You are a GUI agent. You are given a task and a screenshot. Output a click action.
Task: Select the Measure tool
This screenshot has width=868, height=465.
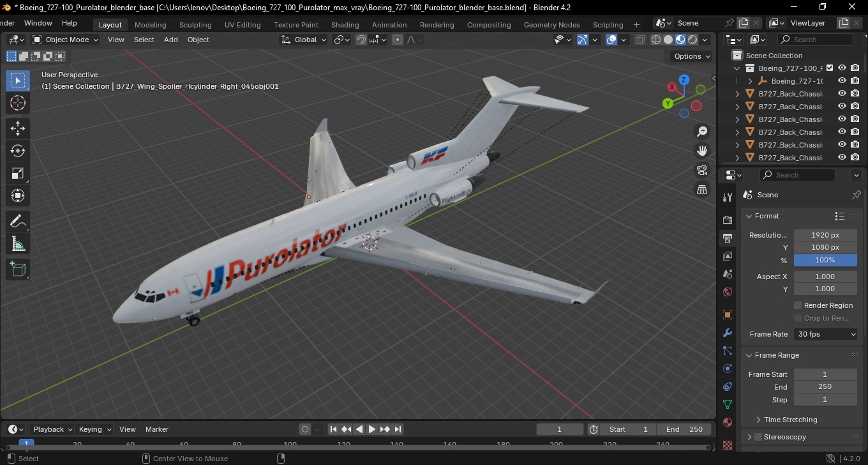[18, 244]
